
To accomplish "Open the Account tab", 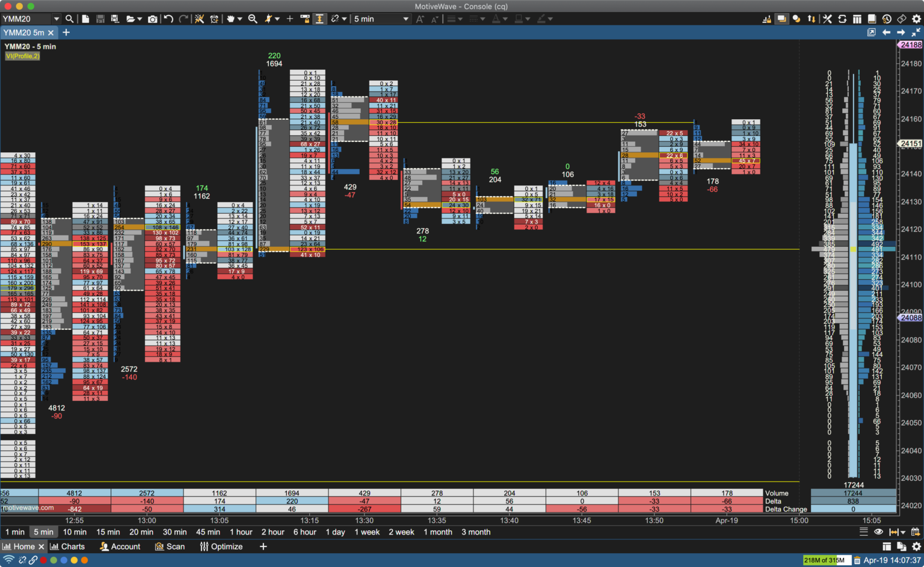I will tap(120, 547).
